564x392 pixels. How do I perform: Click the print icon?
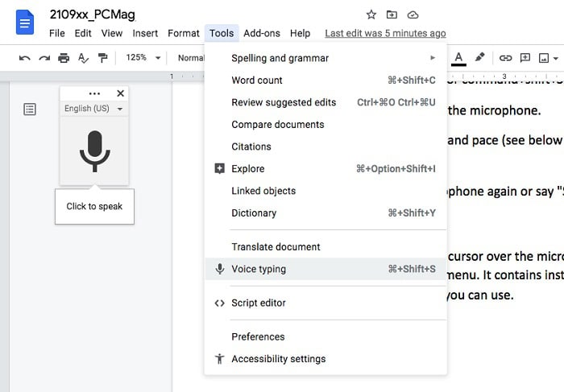pos(64,58)
